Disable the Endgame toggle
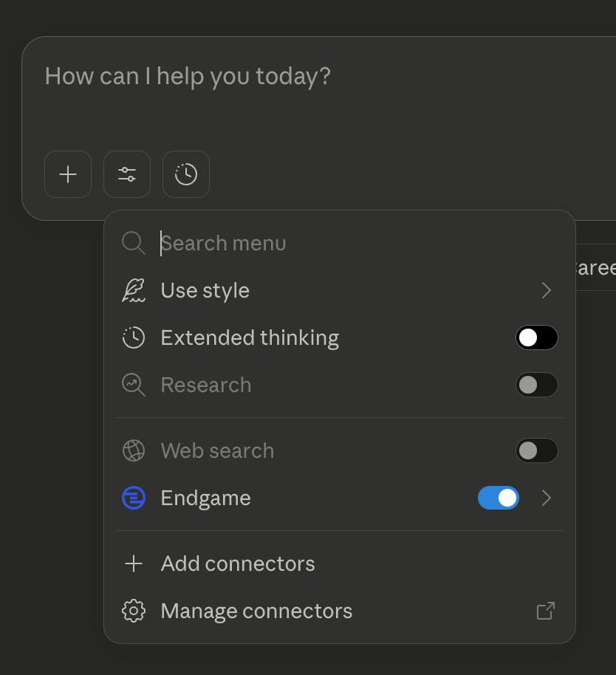This screenshot has width=616, height=675. click(x=499, y=498)
